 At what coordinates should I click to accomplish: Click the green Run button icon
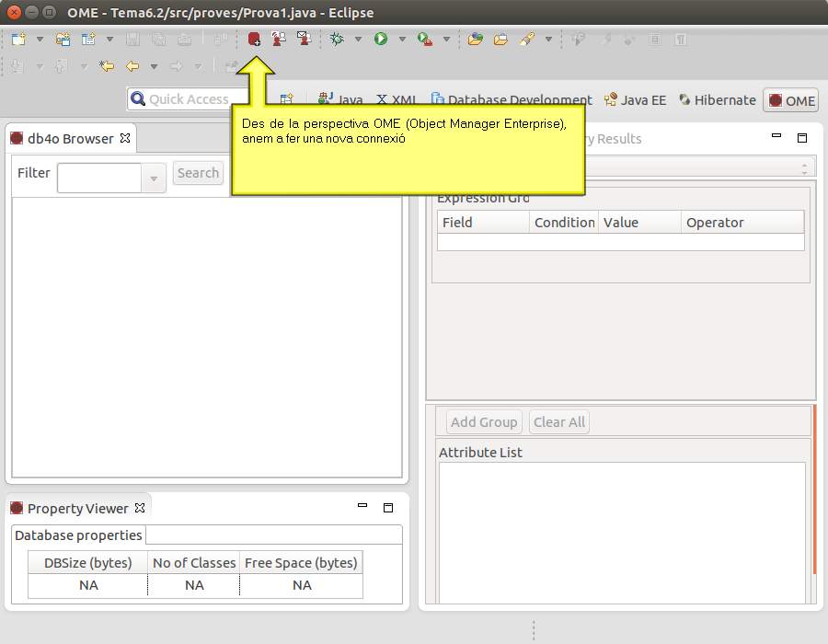tap(381, 39)
